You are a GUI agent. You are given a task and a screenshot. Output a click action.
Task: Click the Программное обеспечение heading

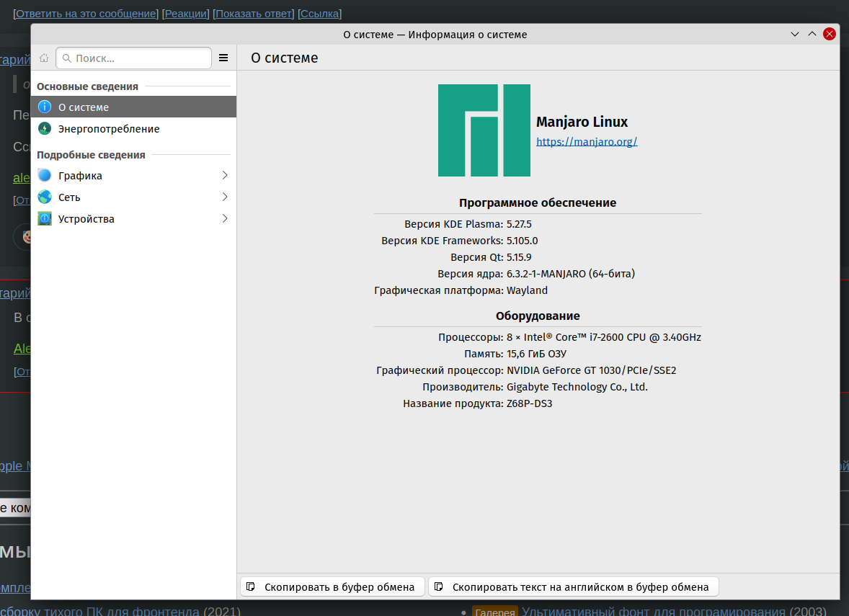pos(537,203)
